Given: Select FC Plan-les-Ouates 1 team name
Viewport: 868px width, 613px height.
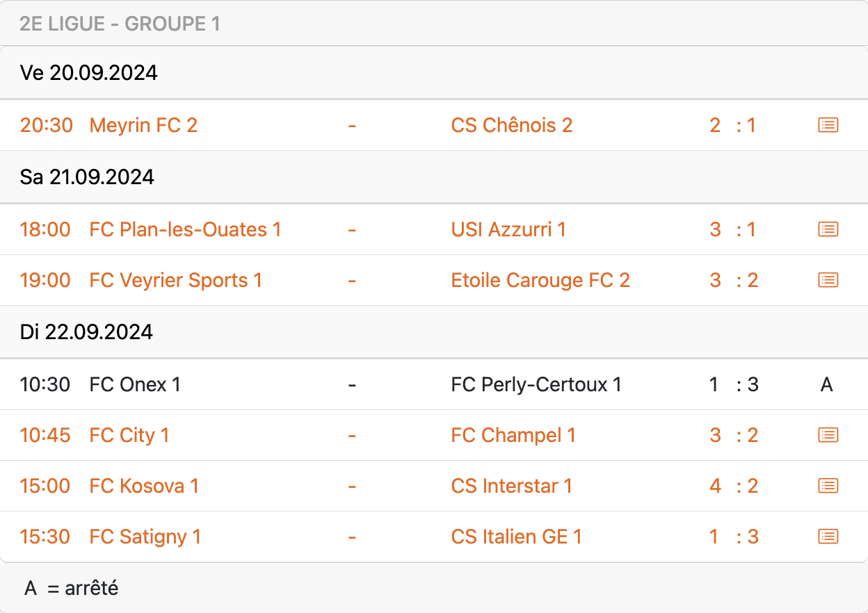Looking at the screenshot, I should coord(185,229).
